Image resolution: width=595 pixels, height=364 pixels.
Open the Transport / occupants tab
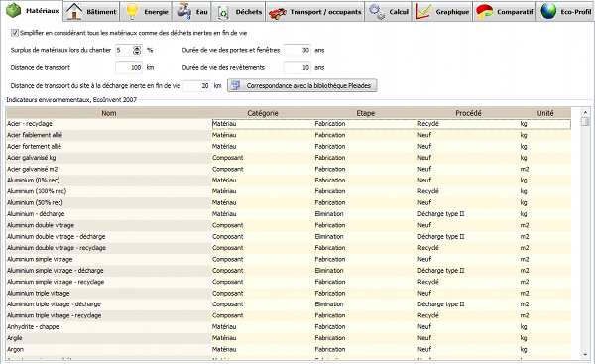coord(314,11)
